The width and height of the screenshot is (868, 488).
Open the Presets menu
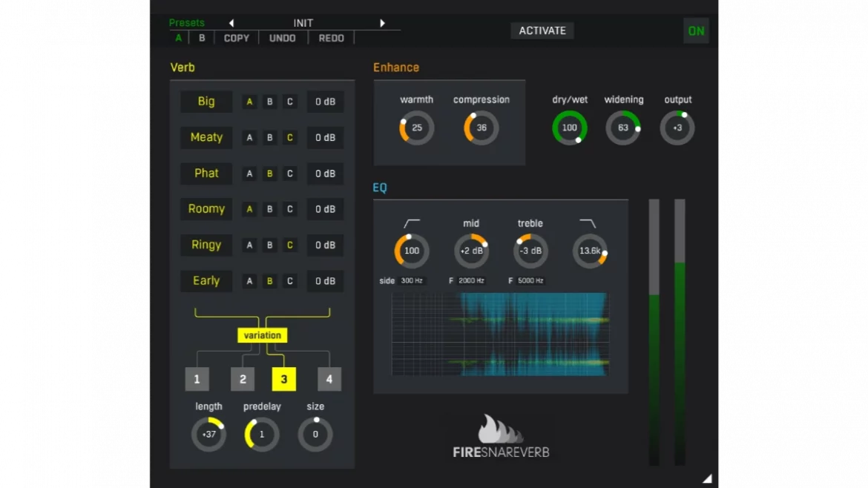(x=186, y=23)
